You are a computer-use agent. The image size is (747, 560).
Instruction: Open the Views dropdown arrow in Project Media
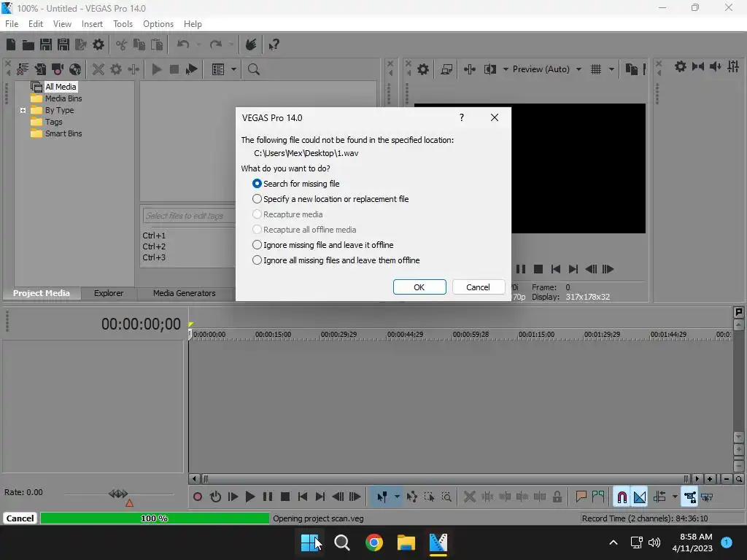[x=233, y=69]
